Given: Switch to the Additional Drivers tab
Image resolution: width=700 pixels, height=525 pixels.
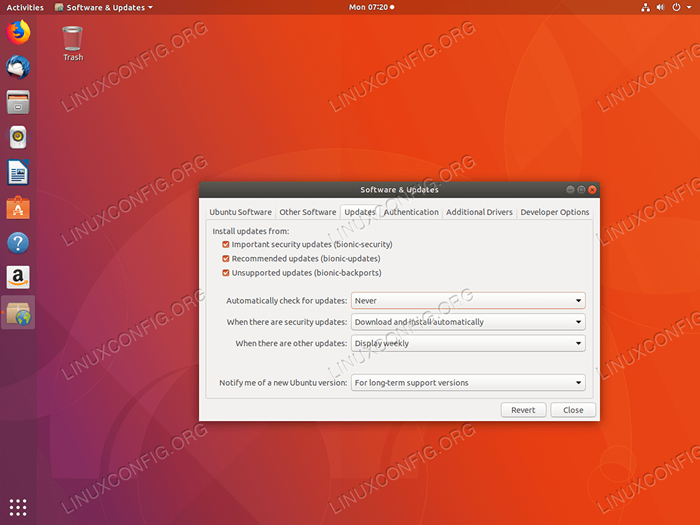Looking at the screenshot, I should [479, 212].
